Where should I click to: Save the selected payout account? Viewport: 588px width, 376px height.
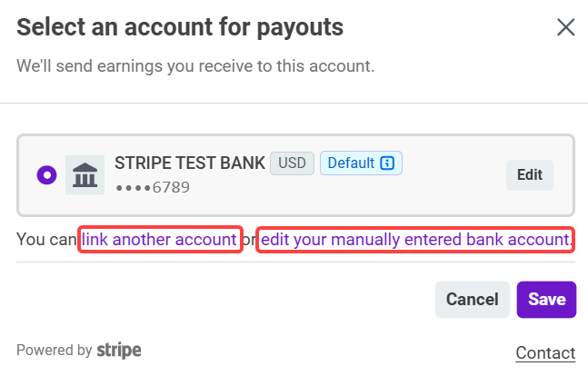pyautogui.click(x=546, y=300)
